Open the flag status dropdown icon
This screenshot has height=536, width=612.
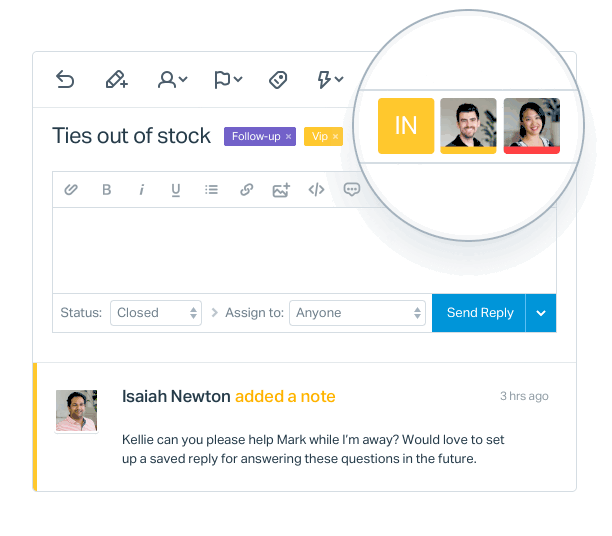[x=228, y=80]
